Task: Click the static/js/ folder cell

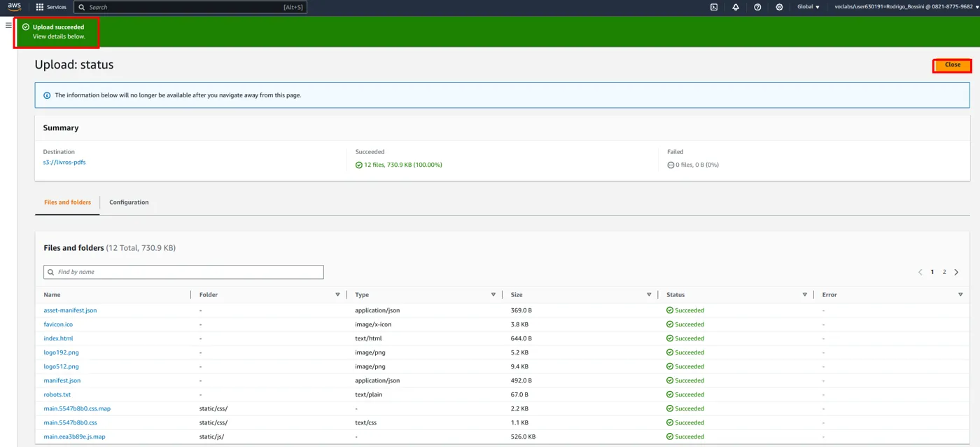Action: tap(211, 436)
